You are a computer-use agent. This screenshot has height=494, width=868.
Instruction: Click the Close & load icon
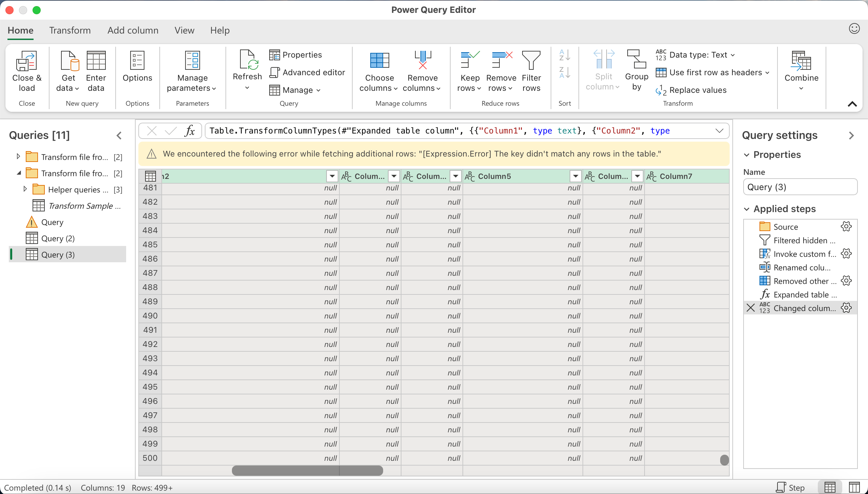(x=26, y=61)
